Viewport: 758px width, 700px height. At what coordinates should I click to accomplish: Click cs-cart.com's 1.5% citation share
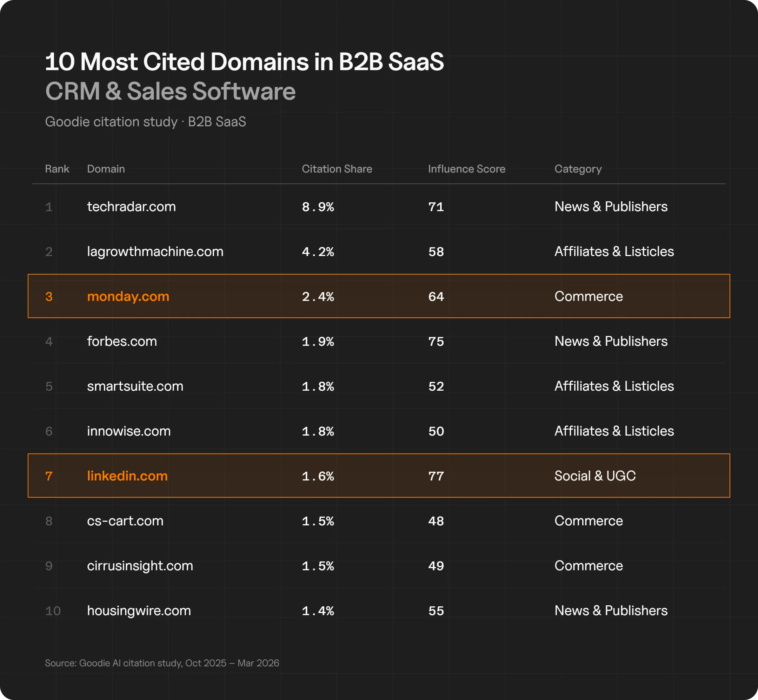coord(318,521)
